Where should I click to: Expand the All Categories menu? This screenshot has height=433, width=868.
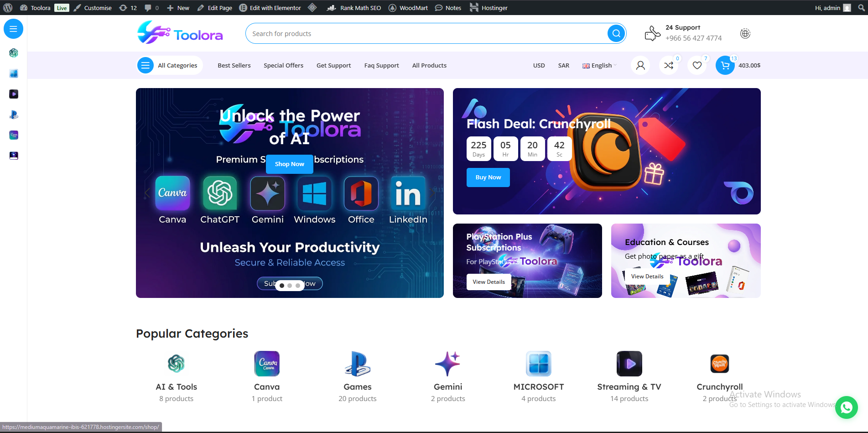(x=169, y=65)
